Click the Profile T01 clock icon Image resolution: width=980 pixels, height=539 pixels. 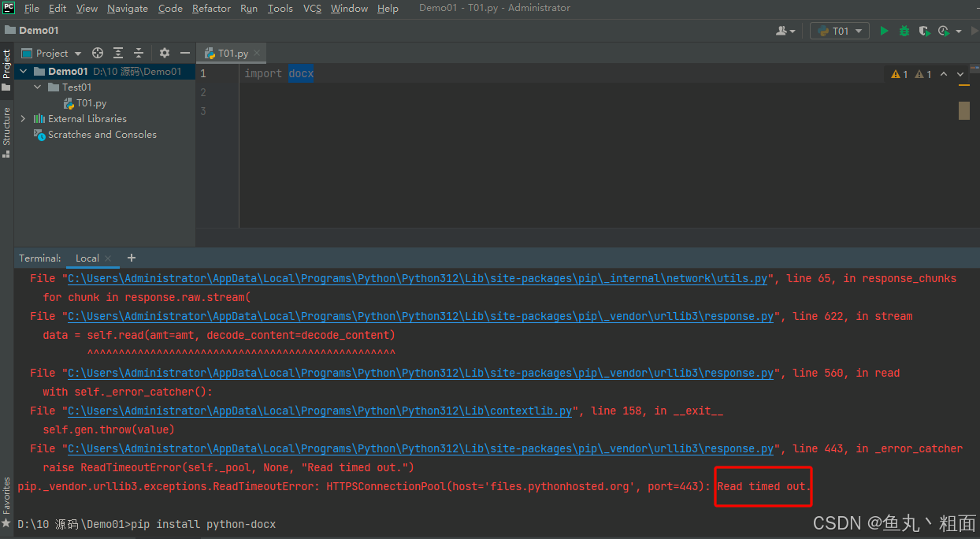pos(944,31)
